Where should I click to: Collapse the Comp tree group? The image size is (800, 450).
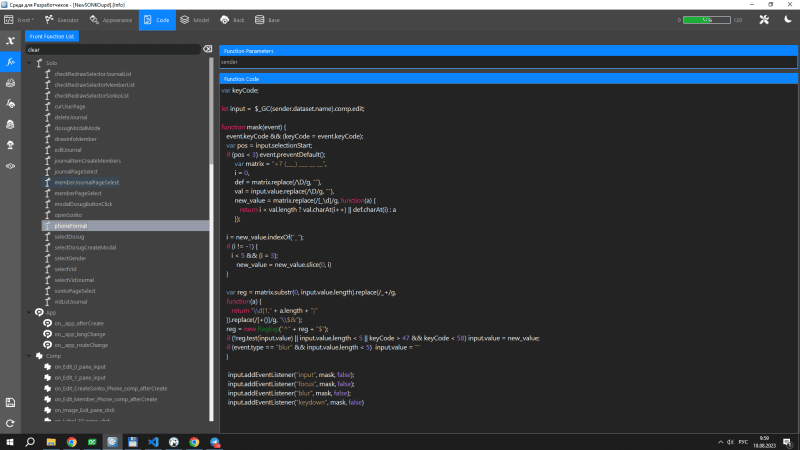(x=29, y=356)
